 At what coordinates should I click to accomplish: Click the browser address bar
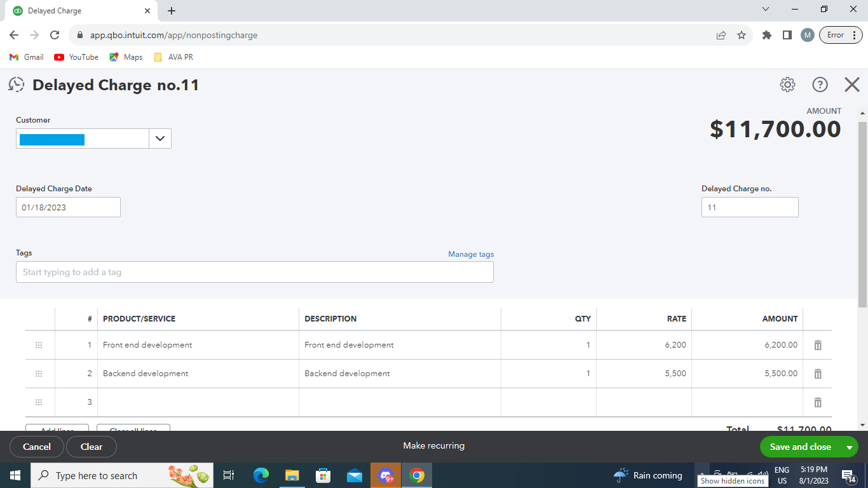[394, 35]
